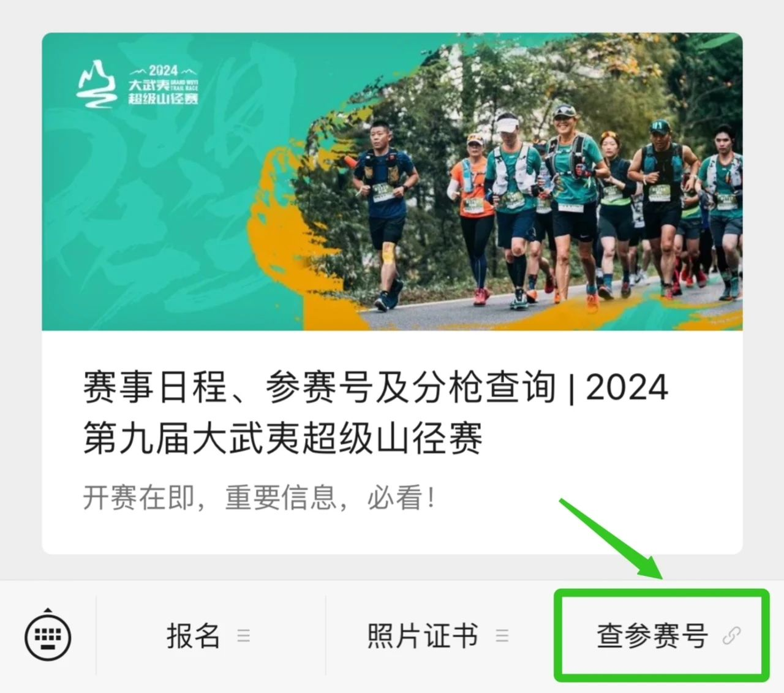Click the green arrow annotation
This screenshot has width=784, height=693.
point(611,539)
